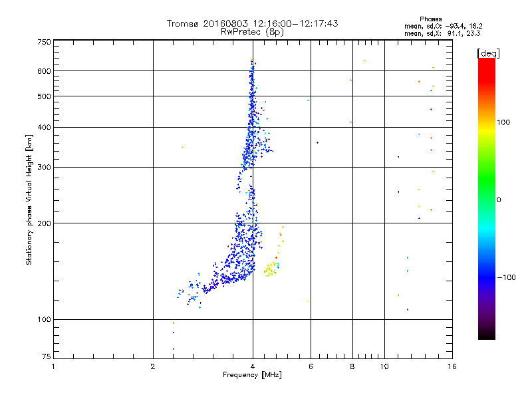This screenshot has width=532, height=399.
Task: Select the 'RwPretec (8p)' subtitle text
Action: [252, 32]
